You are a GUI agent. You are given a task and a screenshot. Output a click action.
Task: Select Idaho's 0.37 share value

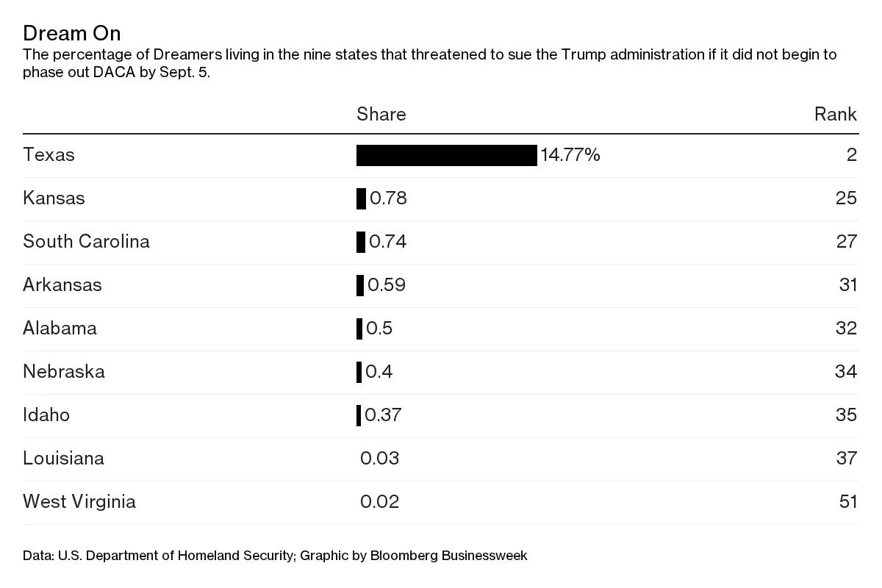pos(383,415)
